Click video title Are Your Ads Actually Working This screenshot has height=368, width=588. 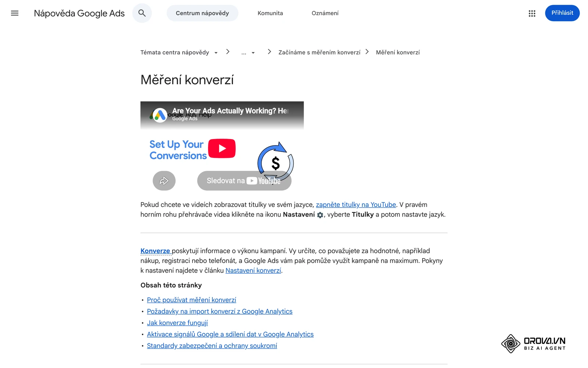coord(230,111)
